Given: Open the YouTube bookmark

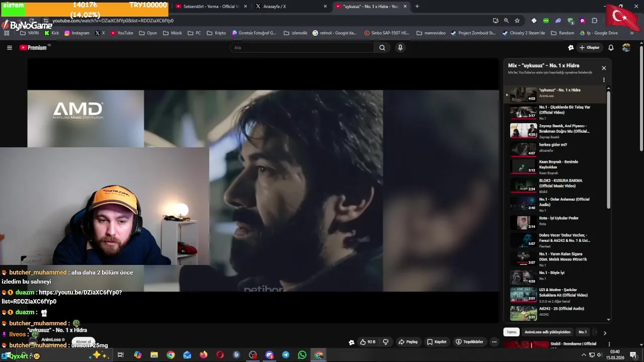Looking at the screenshot, I should tap(122, 33).
